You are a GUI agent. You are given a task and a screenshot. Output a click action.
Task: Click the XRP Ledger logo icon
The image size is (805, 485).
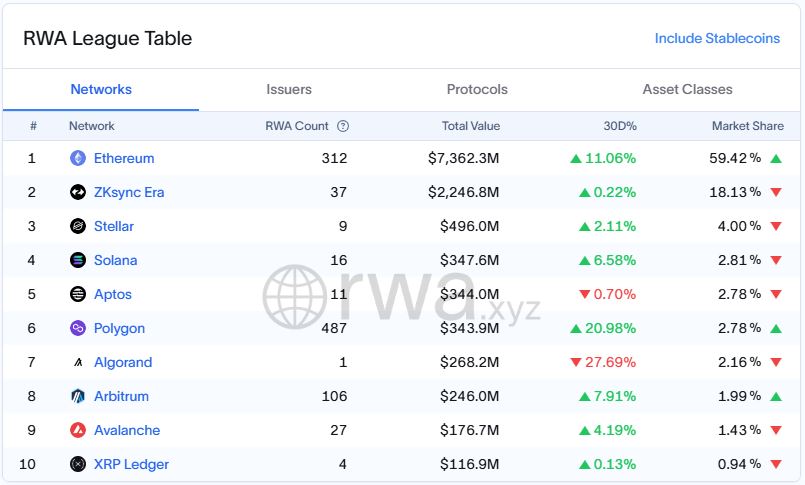78,464
